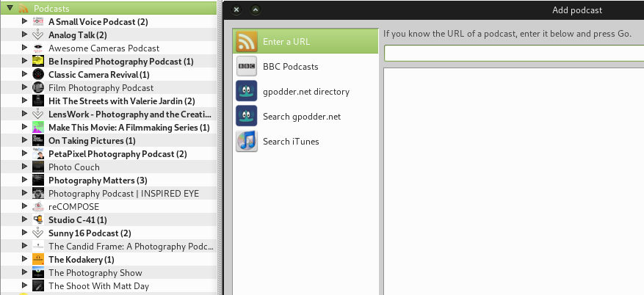Select Sunny 16 Podcast (2)
This screenshot has width=644, height=295.
coord(90,233)
